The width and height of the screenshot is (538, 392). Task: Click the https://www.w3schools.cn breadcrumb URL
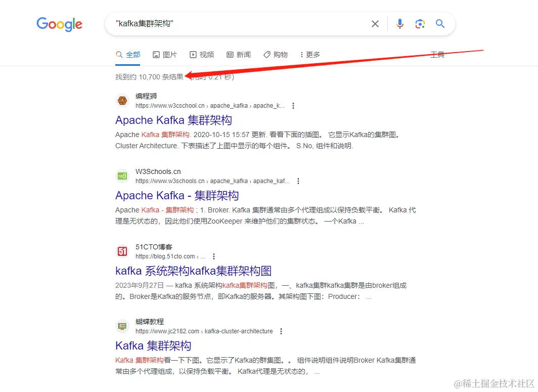[212, 181]
